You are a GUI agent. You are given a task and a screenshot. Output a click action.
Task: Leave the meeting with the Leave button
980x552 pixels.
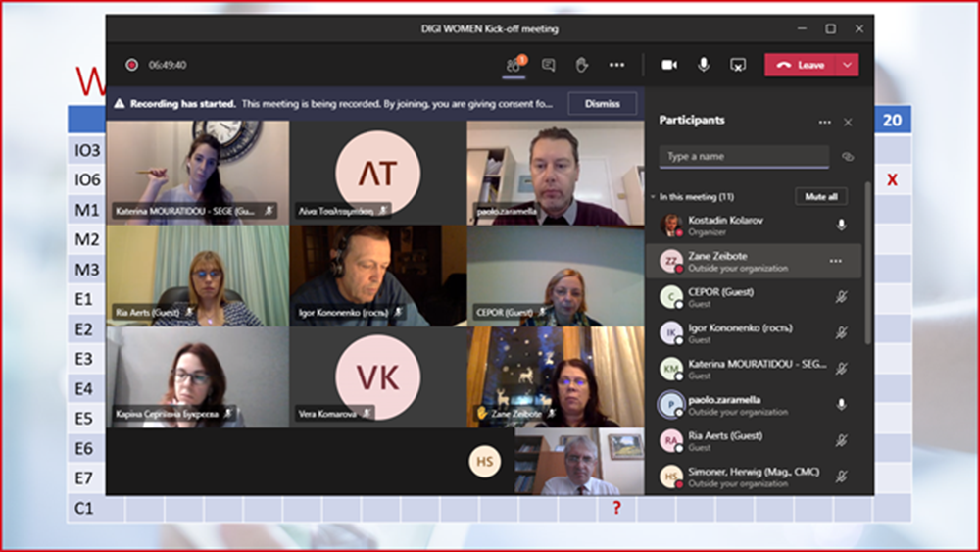coord(800,65)
